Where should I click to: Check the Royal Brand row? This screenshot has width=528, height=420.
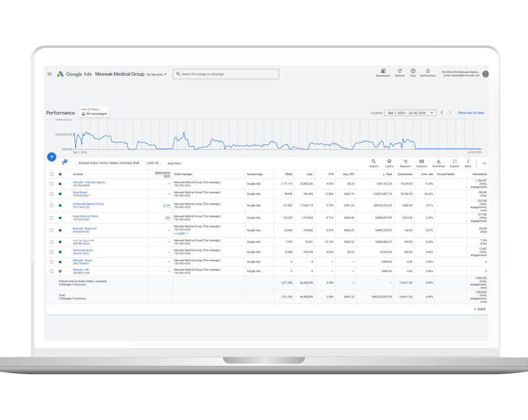coord(52,194)
